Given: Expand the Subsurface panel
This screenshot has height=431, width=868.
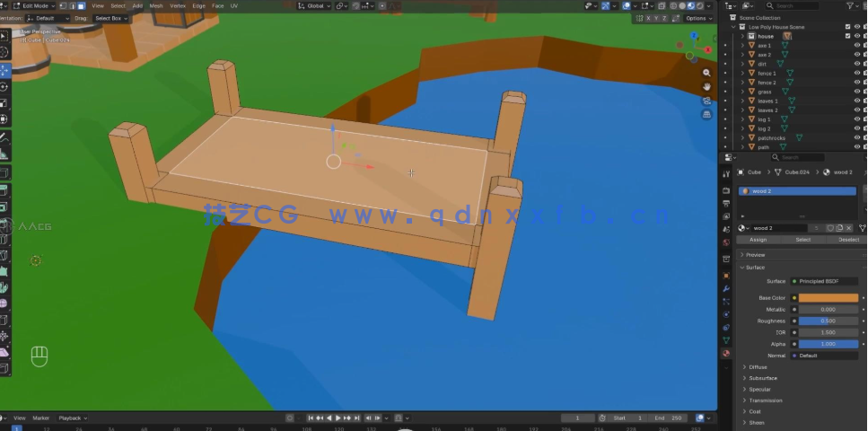Looking at the screenshot, I should [763, 378].
